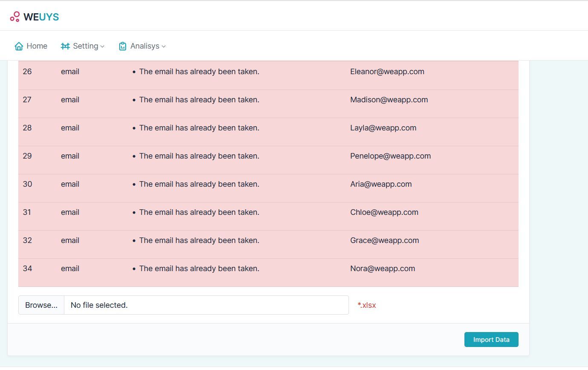Image resolution: width=588 pixels, height=370 pixels.
Task: Click the WEUYS brand name text
Action: pos(41,17)
